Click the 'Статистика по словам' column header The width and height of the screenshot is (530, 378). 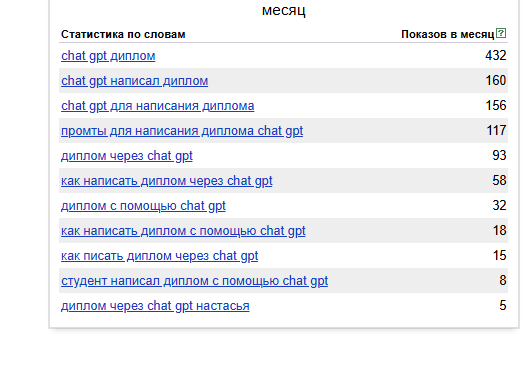click(123, 34)
